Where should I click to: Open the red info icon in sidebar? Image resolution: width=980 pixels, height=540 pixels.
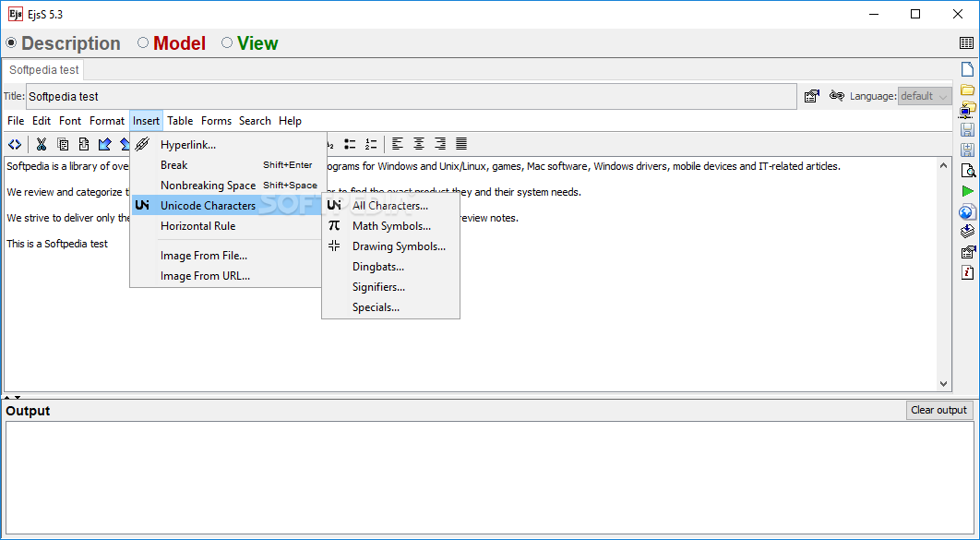pos(967,272)
